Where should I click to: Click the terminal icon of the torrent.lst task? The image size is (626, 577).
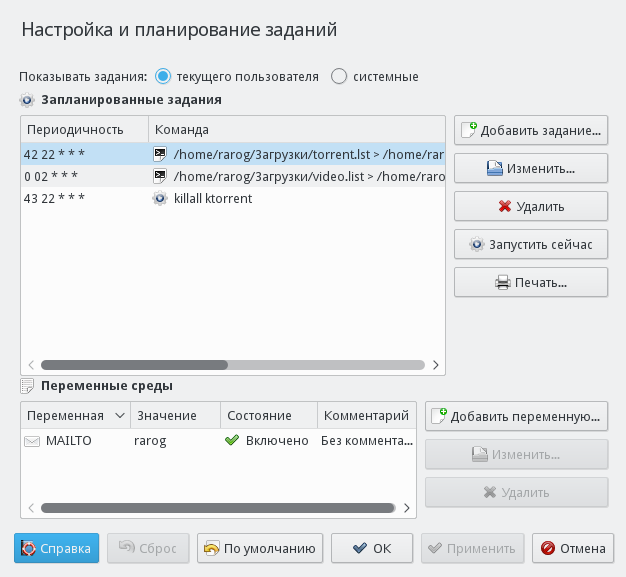pyautogui.click(x=159, y=154)
